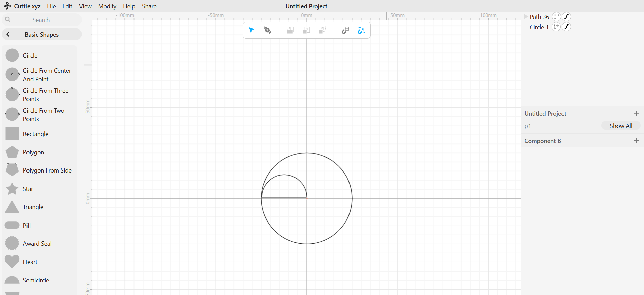Click the Search shapes field
Image resolution: width=644 pixels, height=295 pixels.
click(42, 20)
